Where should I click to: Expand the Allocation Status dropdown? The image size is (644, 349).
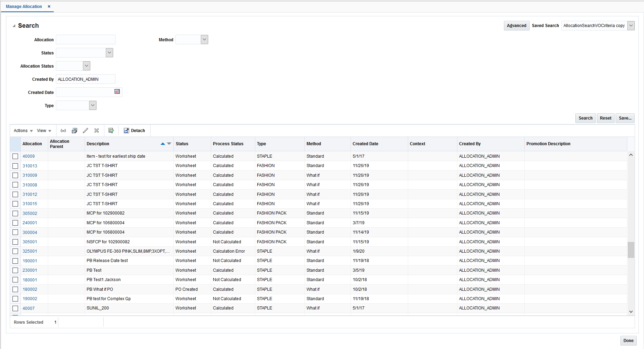86,66
